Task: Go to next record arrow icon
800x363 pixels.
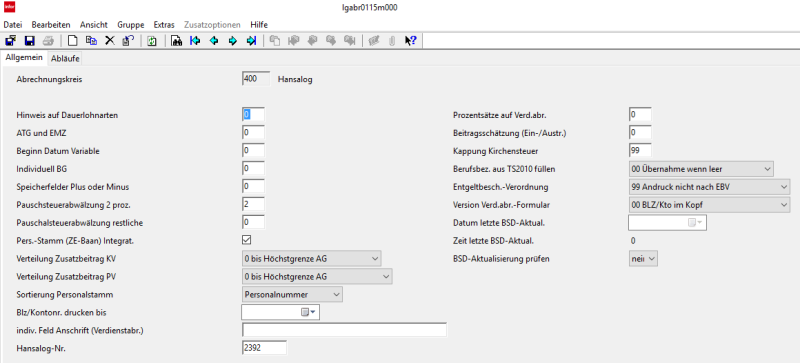Action: click(x=232, y=41)
